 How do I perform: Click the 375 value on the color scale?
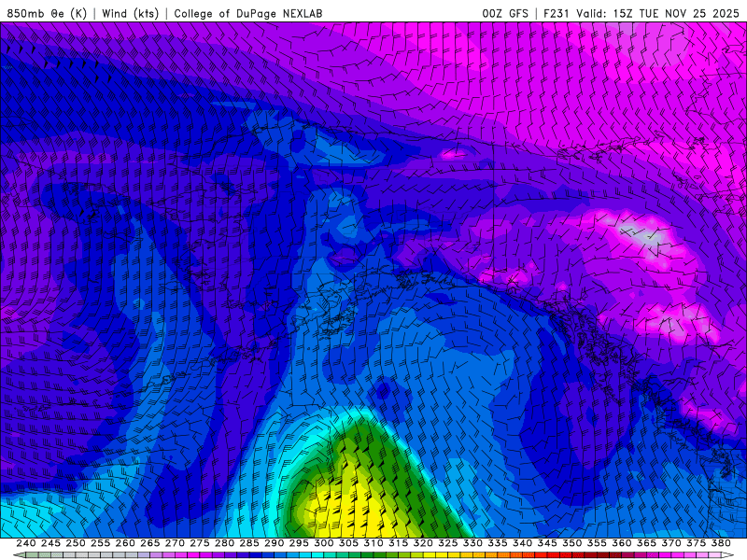[x=696, y=543]
